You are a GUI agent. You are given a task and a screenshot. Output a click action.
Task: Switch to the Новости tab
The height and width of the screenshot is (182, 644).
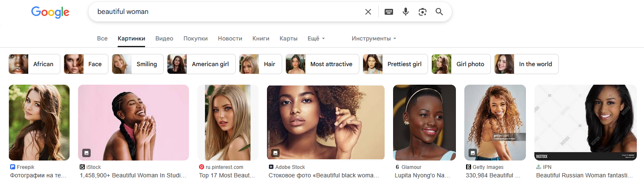coord(230,38)
